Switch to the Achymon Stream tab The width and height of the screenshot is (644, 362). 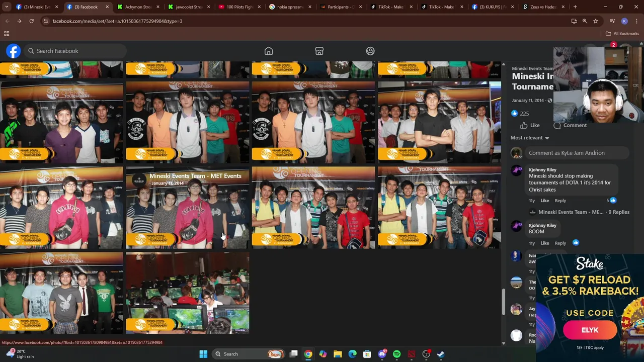pos(138,7)
